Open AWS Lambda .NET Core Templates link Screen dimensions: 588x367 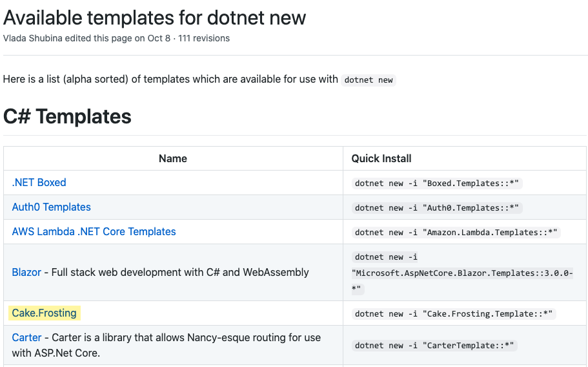coord(94,231)
